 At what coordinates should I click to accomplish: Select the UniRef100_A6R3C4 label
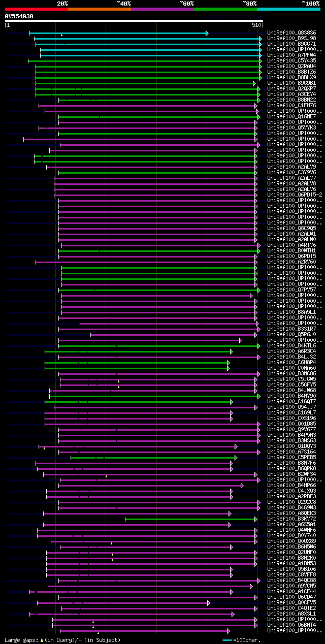[x=292, y=351]
